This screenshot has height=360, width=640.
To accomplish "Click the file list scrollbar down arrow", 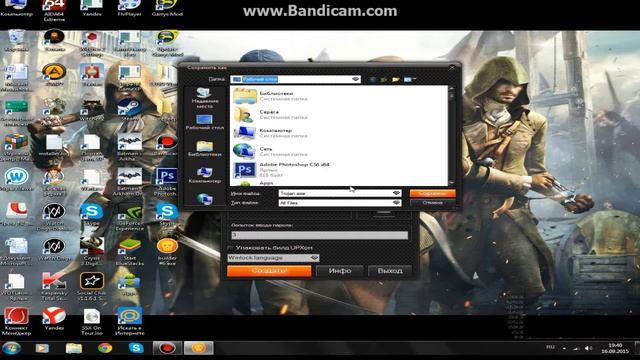I will [x=451, y=183].
